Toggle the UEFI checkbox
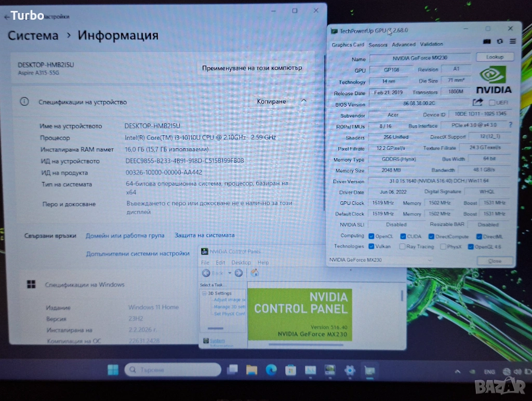The height and width of the screenshot is (401, 532). (x=491, y=103)
